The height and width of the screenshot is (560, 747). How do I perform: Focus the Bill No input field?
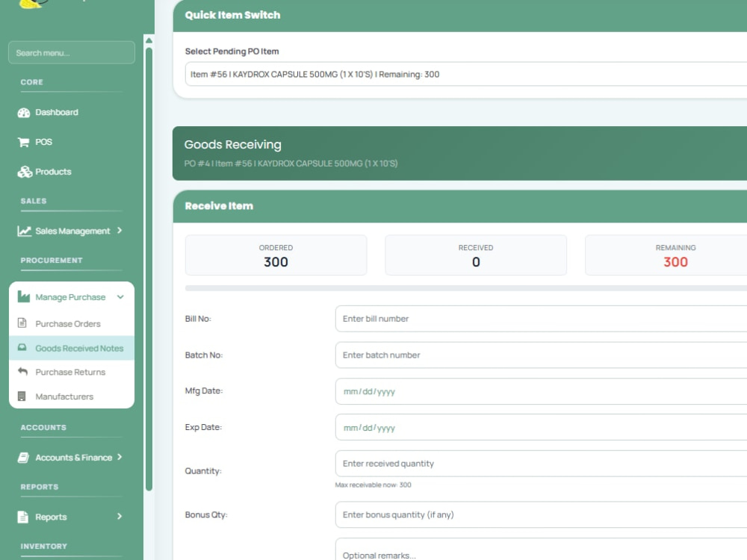(541, 319)
